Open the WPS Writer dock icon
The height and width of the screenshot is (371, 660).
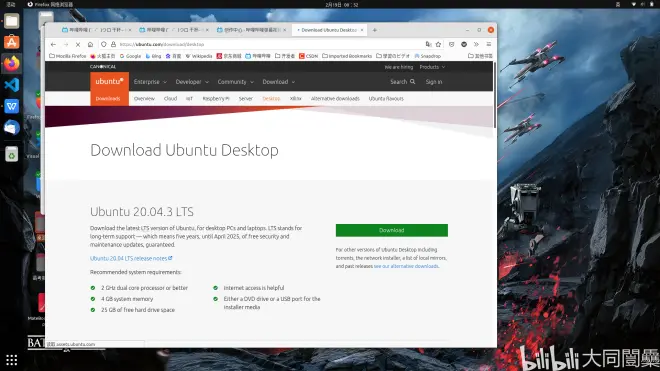click(12, 106)
